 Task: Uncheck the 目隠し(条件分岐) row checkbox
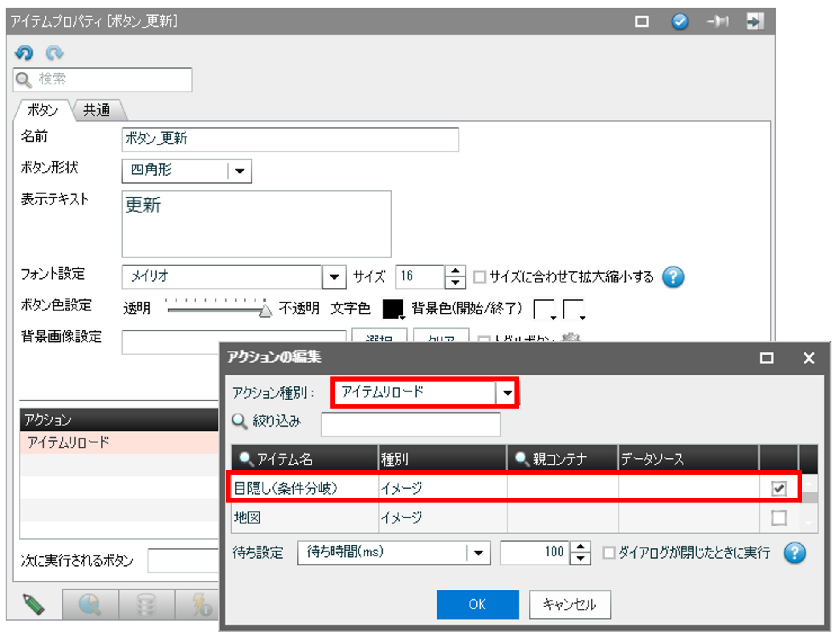click(x=778, y=489)
